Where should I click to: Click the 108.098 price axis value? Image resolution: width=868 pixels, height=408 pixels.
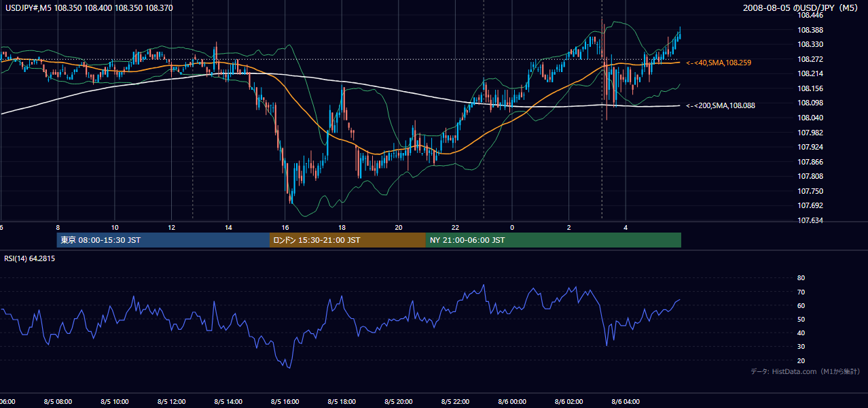click(x=809, y=103)
